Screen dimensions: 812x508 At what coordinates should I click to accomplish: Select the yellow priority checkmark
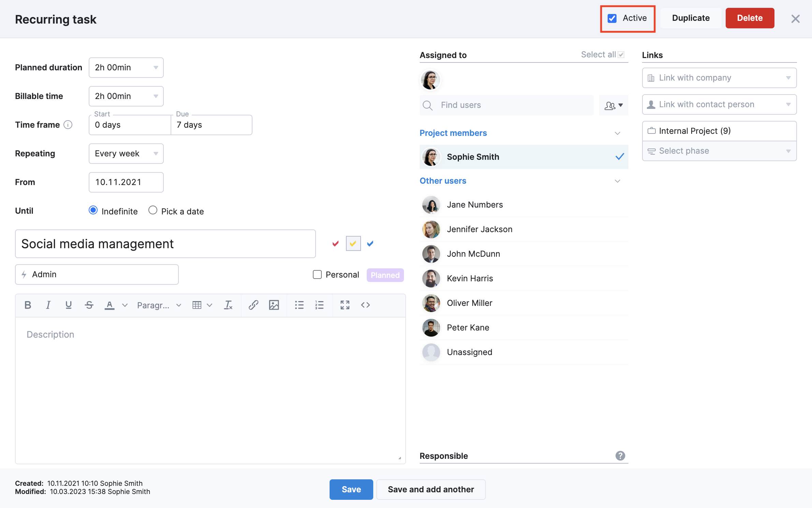353,243
